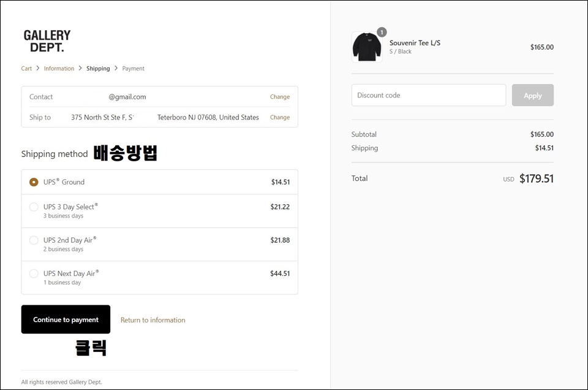Focus the Discount code field
Screen dimensions: 588x390
(429, 95)
